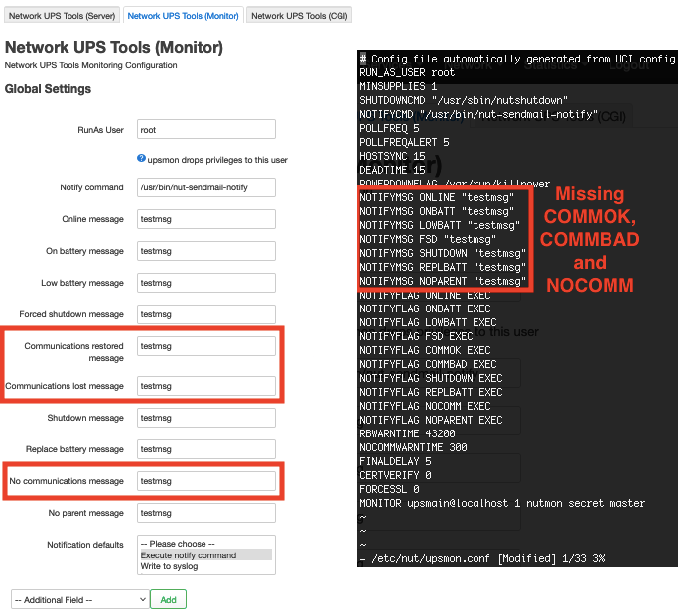This screenshot has width=678, height=616.
Task: Click the 'NOTIFYFLAG NOPARENT EXEC' terminal line
Action: [x=431, y=420]
